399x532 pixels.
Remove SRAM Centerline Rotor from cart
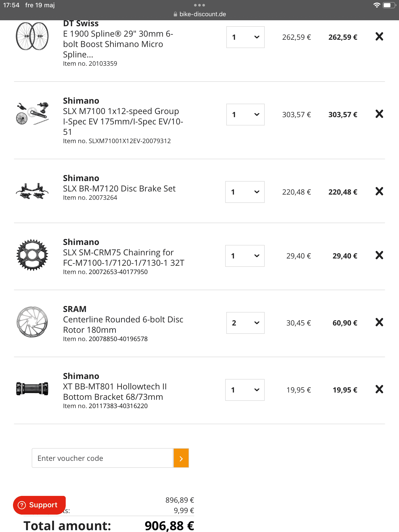click(379, 322)
